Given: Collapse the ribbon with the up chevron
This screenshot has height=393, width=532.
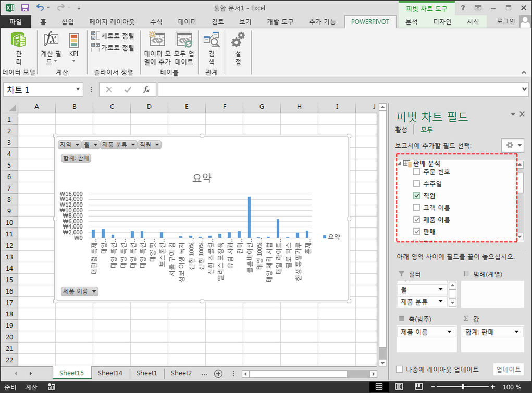Looking at the screenshot, I should 524,72.
